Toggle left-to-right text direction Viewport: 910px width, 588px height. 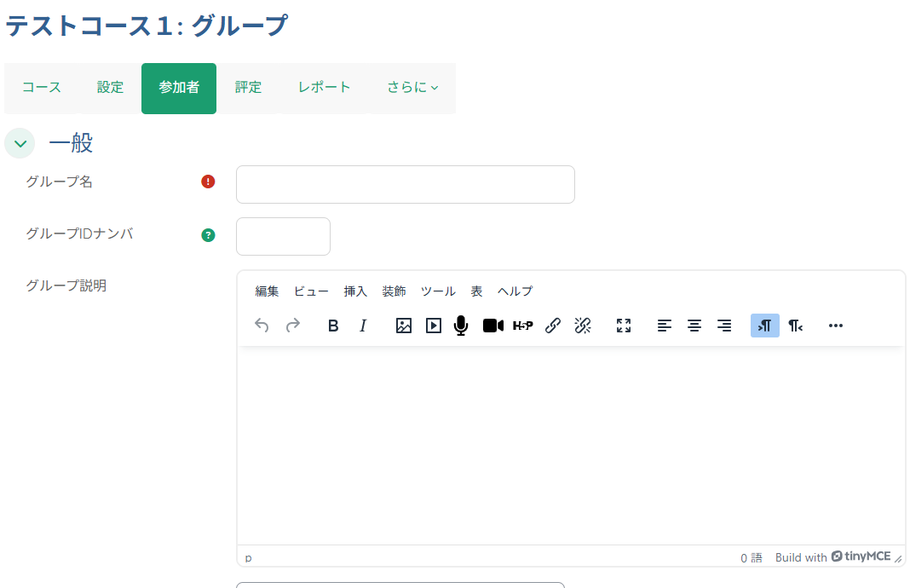pyautogui.click(x=764, y=326)
